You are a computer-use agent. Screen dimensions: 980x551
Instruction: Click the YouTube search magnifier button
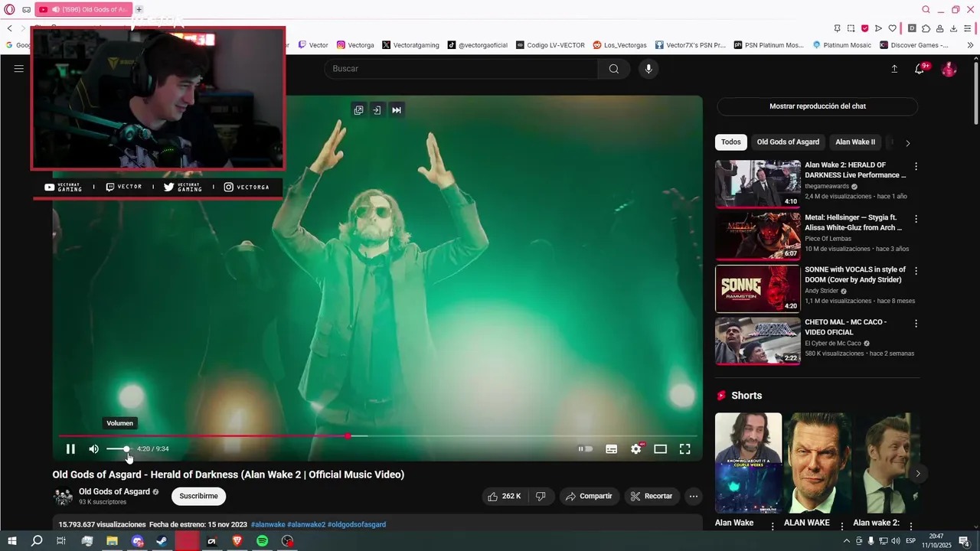pos(614,69)
